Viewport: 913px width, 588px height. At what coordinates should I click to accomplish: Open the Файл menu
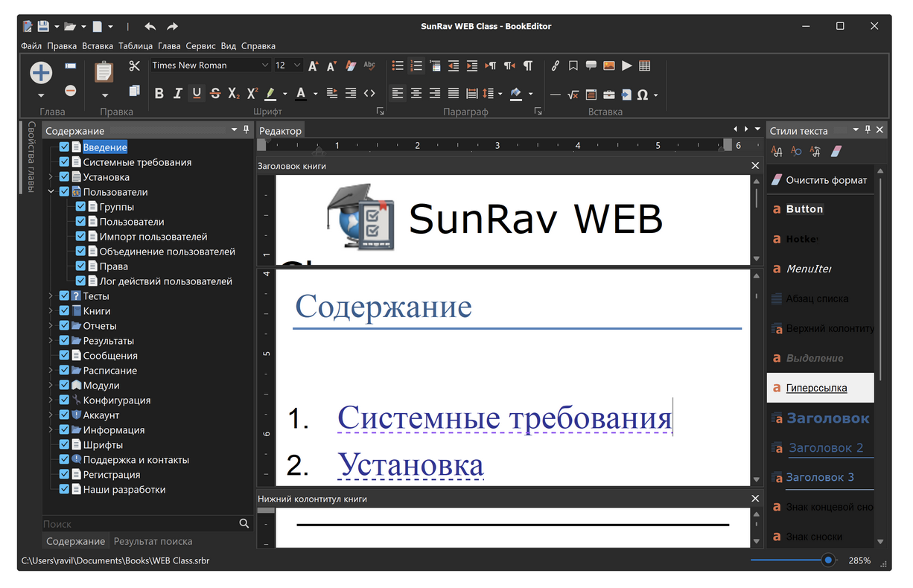click(31, 46)
